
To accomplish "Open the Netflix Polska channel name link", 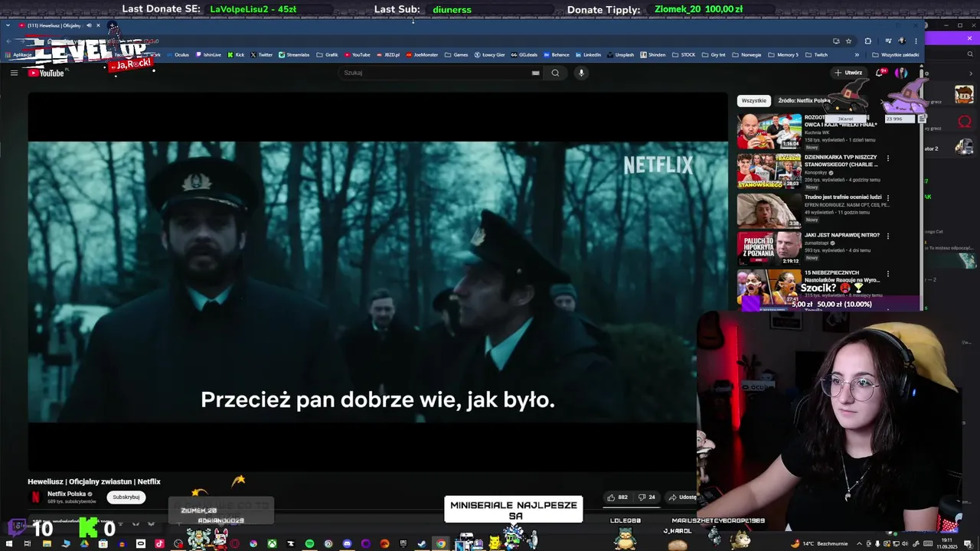I will 67,494.
